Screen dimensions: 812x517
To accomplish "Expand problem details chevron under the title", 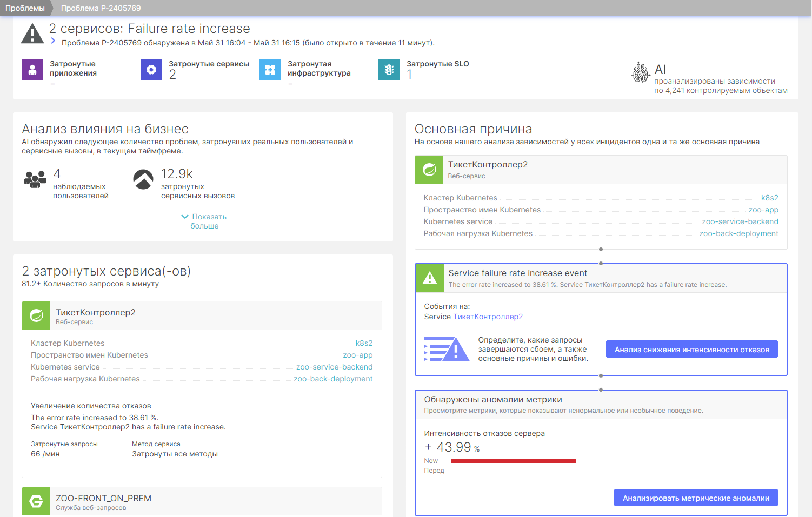I will coord(53,41).
